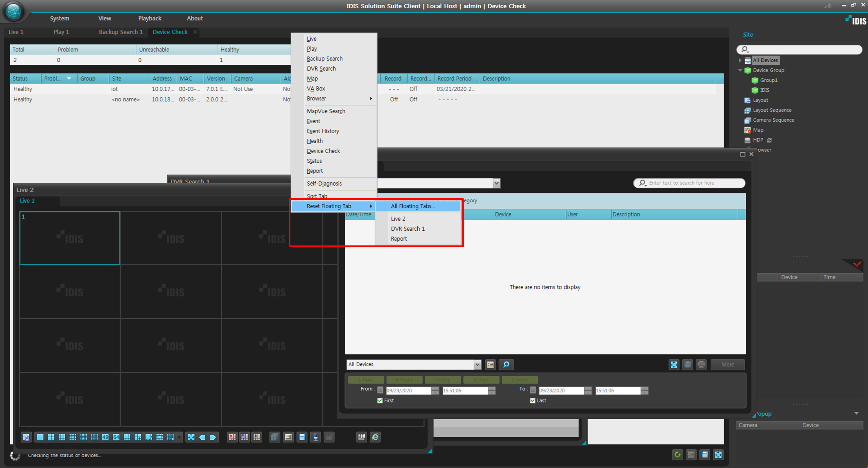Click the single screen layout icon

pyautogui.click(x=40, y=437)
